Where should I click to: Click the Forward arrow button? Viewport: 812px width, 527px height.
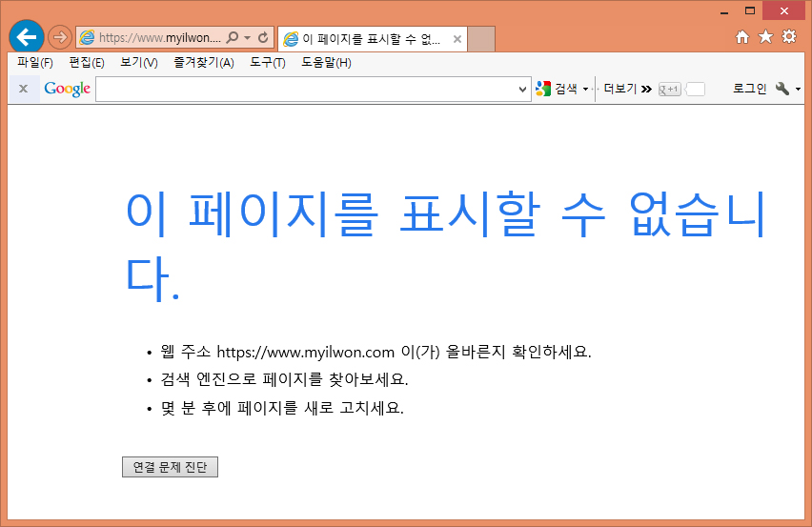point(60,38)
